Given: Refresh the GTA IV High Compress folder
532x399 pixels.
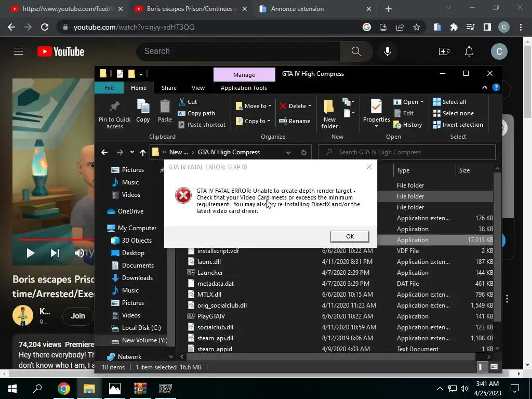Looking at the screenshot, I should 303,153.
